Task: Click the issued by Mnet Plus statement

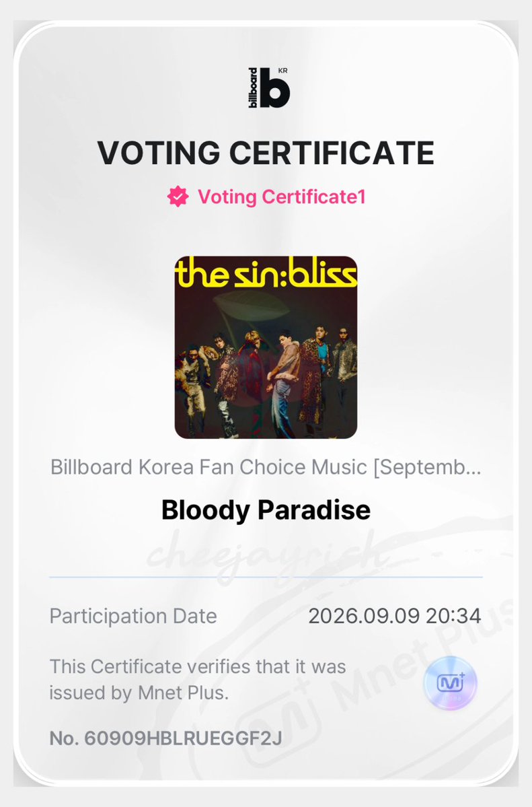Action: coord(198,679)
